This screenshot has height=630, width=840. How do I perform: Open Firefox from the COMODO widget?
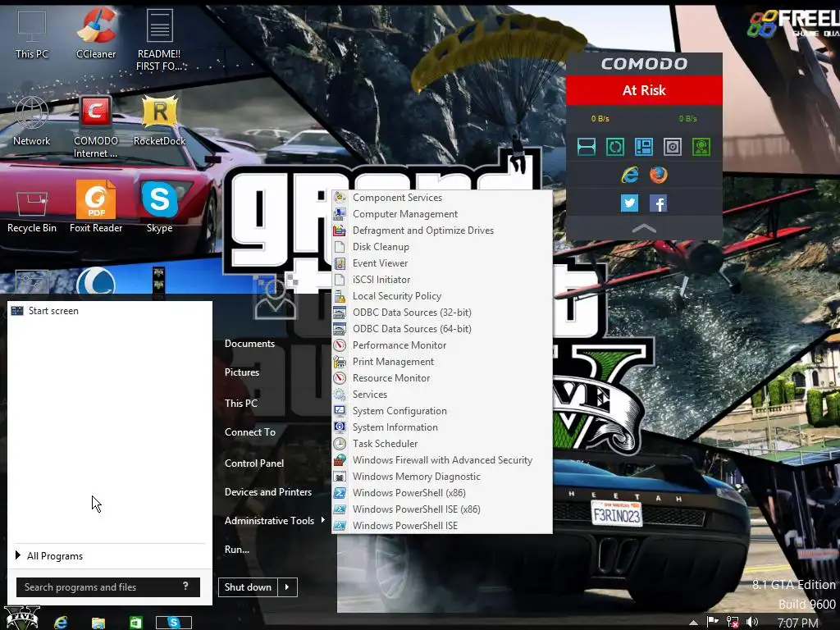pyautogui.click(x=659, y=175)
